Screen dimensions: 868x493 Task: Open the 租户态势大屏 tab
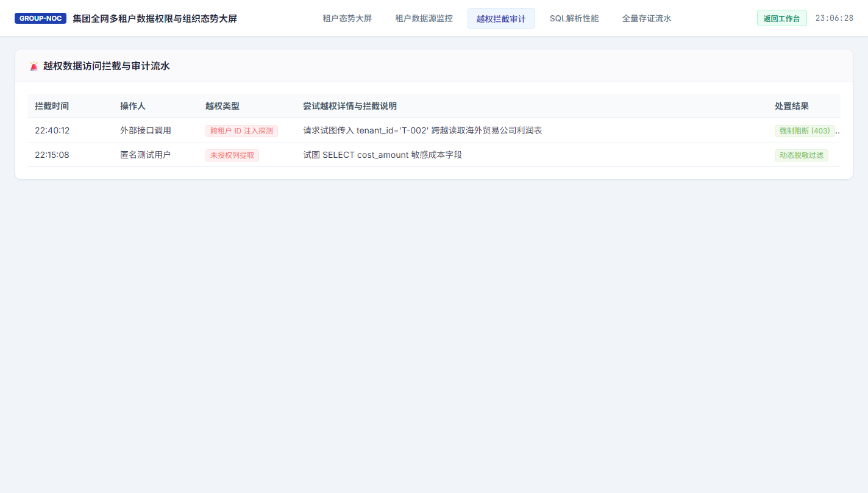tap(347, 18)
